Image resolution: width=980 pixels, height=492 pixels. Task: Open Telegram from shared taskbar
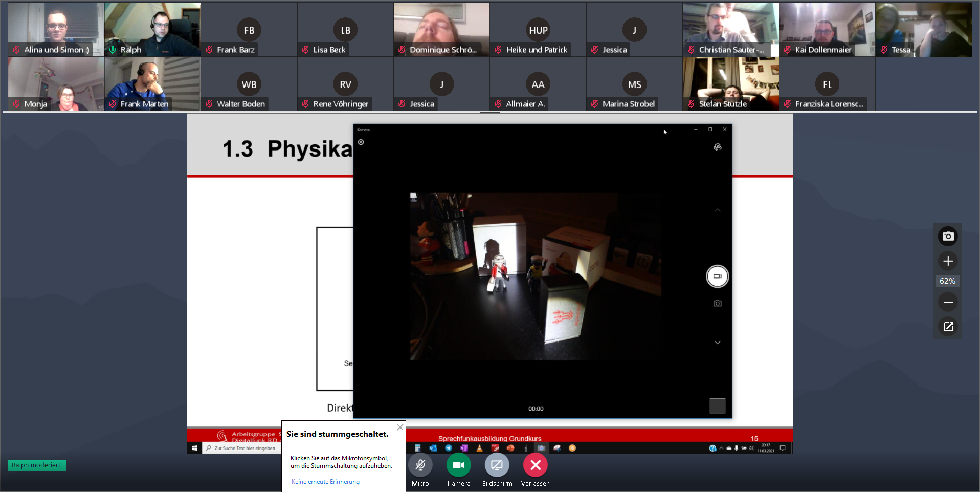(x=449, y=448)
